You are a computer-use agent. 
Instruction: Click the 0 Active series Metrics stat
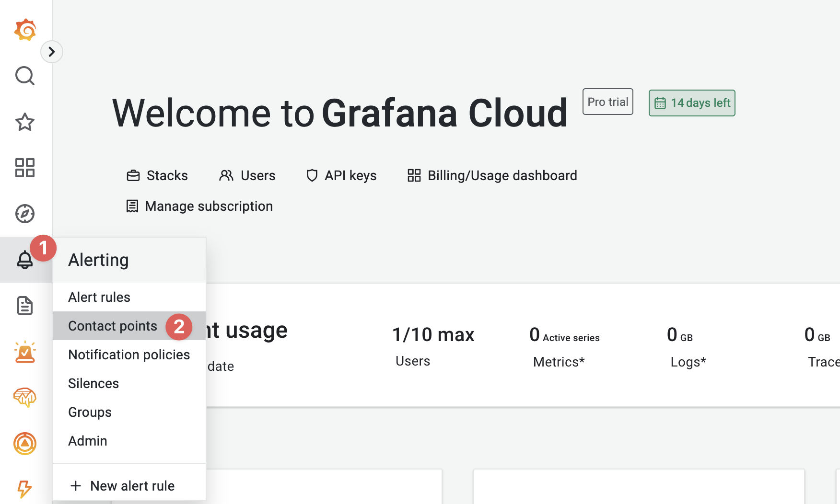coord(564,347)
